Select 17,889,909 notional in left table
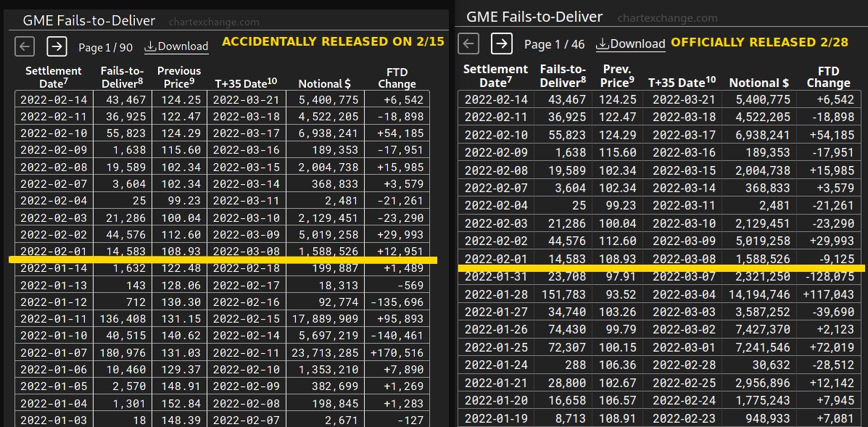This screenshot has width=868, height=427. [323, 318]
